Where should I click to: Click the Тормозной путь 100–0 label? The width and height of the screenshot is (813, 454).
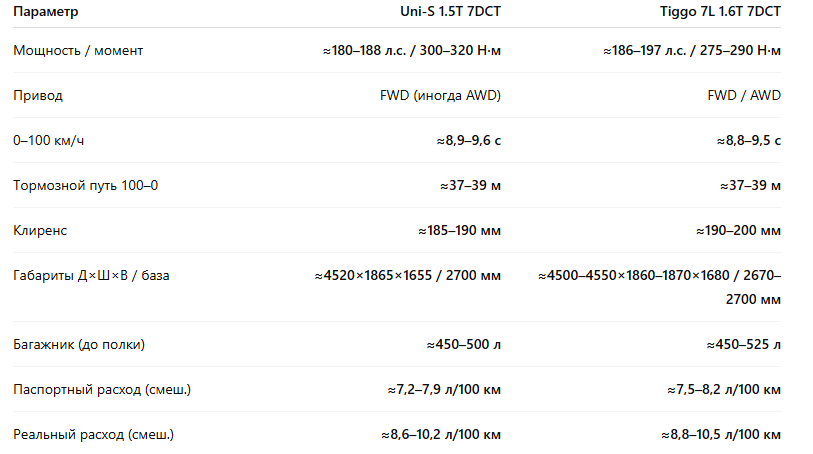point(86,186)
